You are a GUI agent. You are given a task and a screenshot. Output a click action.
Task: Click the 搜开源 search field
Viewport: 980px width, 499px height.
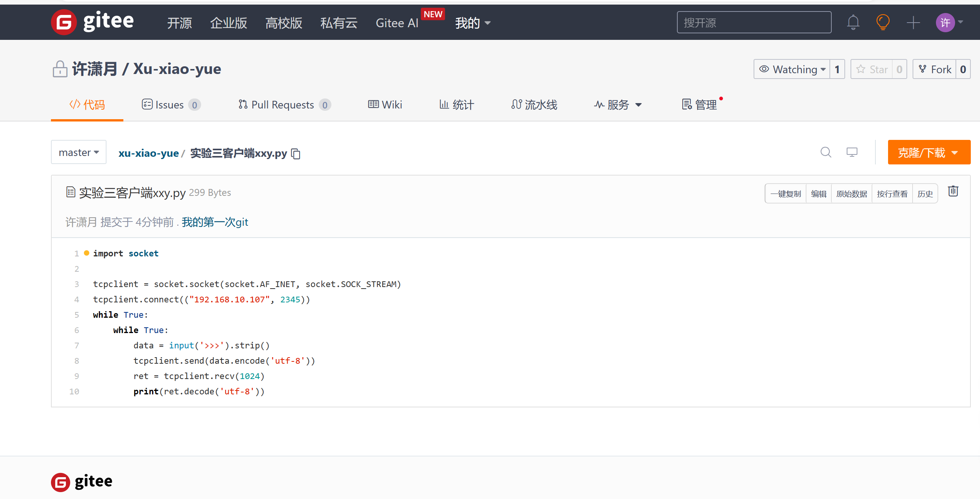click(754, 23)
